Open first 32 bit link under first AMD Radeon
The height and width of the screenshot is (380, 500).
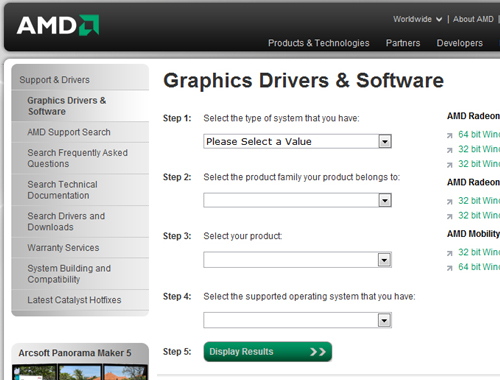pyautogui.click(x=479, y=149)
